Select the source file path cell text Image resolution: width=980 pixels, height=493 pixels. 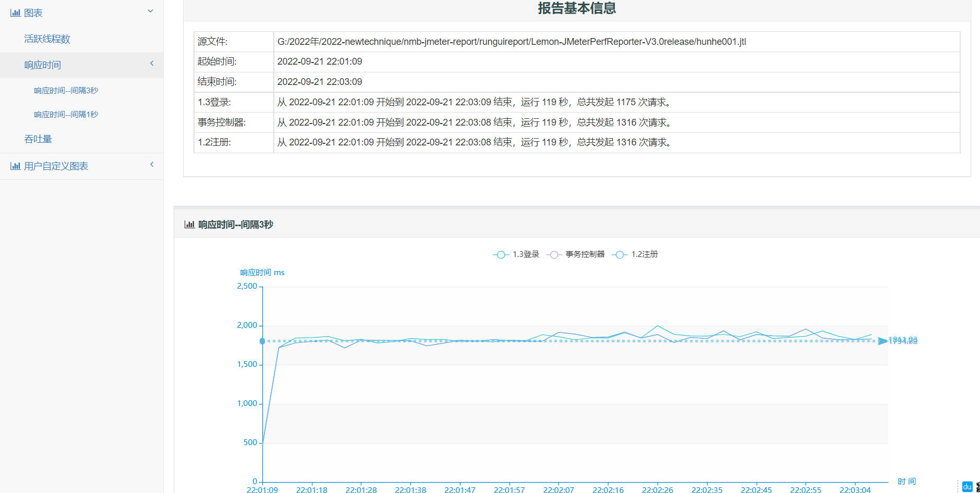pos(512,42)
